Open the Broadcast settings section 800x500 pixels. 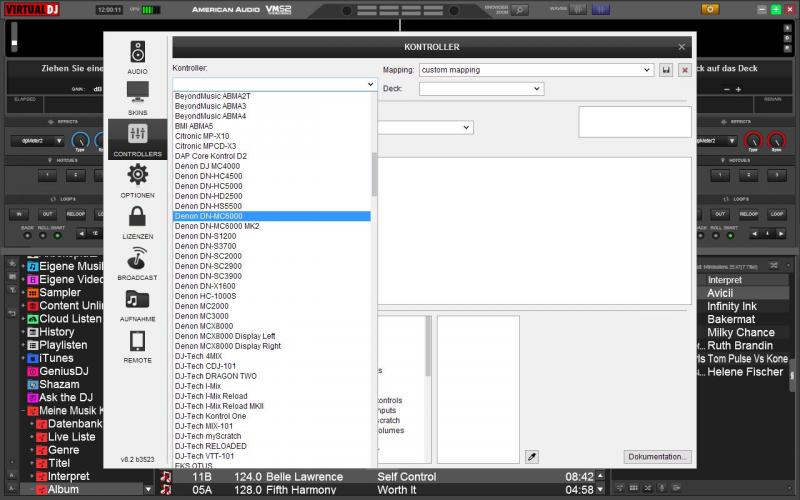click(x=137, y=264)
